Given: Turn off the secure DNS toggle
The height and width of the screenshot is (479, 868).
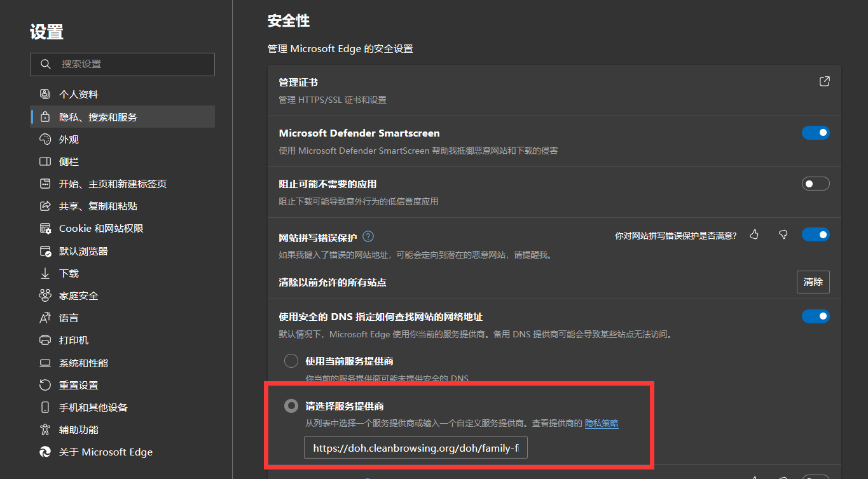Looking at the screenshot, I should click(x=816, y=316).
